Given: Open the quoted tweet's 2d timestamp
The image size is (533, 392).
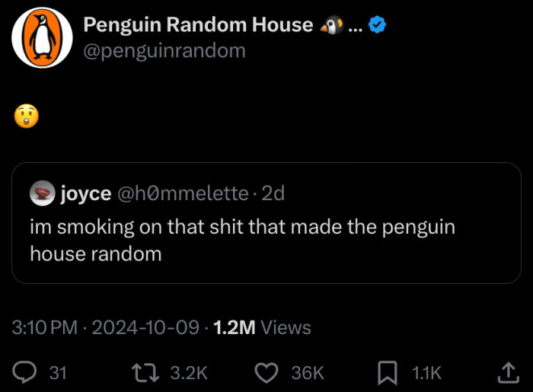Looking at the screenshot, I should pos(273,193).
